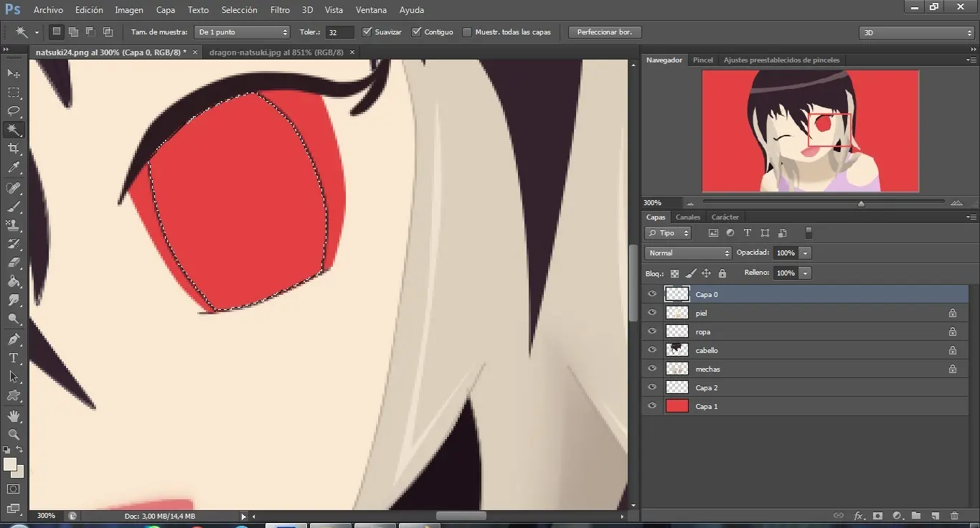Select the Paint Bucket tool

coord(14,281)
